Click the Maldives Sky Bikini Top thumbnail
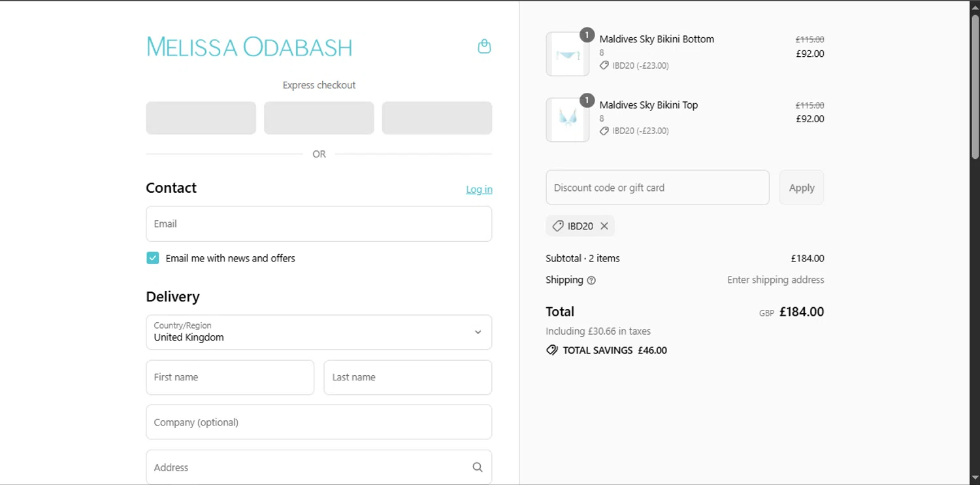The width and height of the screenshot is (980, 485). point(568,120)
